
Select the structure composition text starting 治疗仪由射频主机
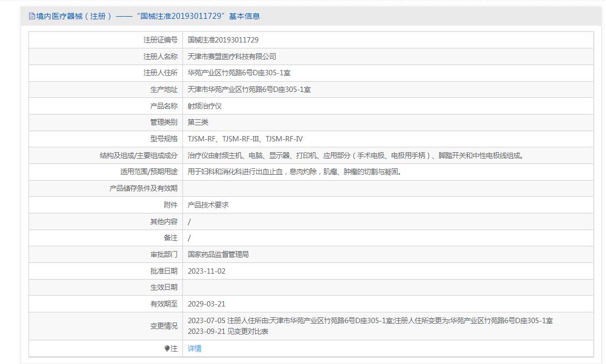coord(356,155)
